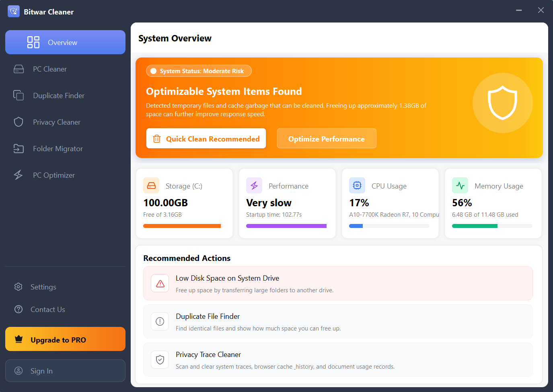
Task: Click the Overview grid icon in sidebar
Action: [x=33, y=42]
